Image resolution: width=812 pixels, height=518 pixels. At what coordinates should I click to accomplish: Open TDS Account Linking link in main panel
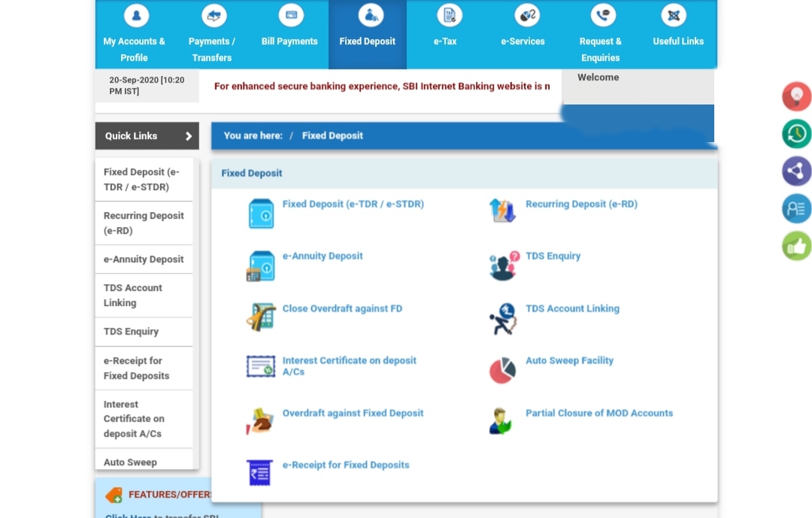pos(572,309)
